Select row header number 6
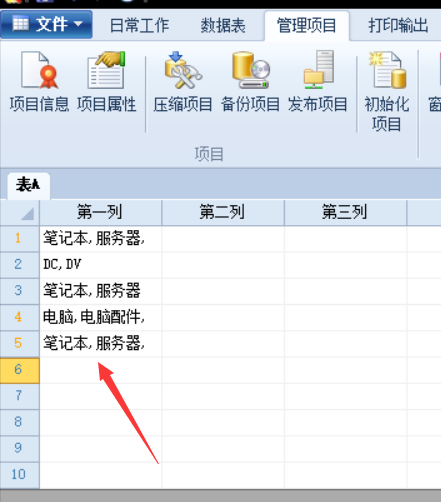 coord(20,370)
